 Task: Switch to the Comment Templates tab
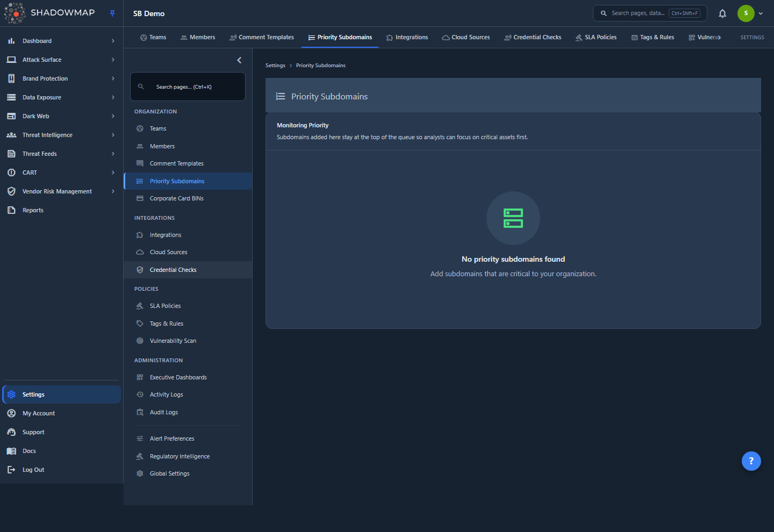262,37
